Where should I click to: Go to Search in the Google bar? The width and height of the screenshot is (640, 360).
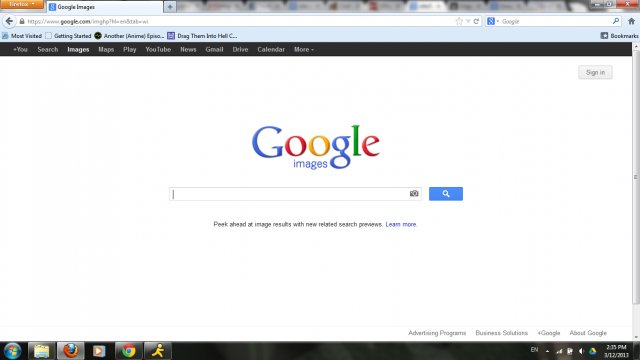[48, 49]
